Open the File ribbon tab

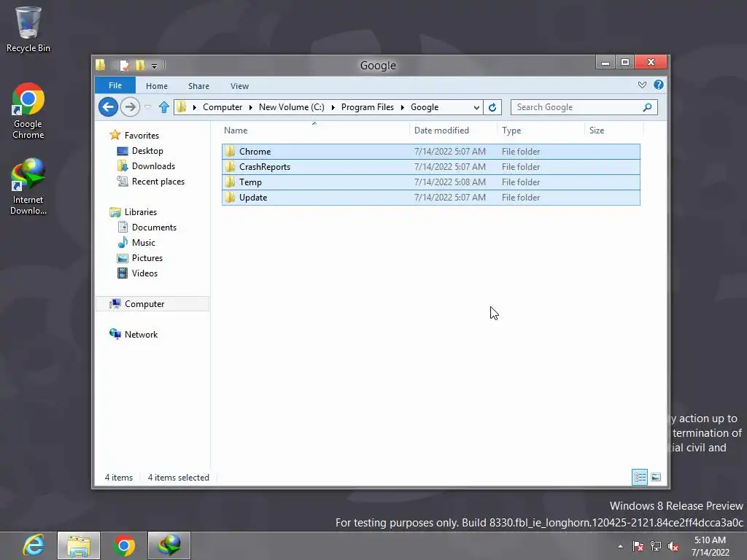(115, 85)
